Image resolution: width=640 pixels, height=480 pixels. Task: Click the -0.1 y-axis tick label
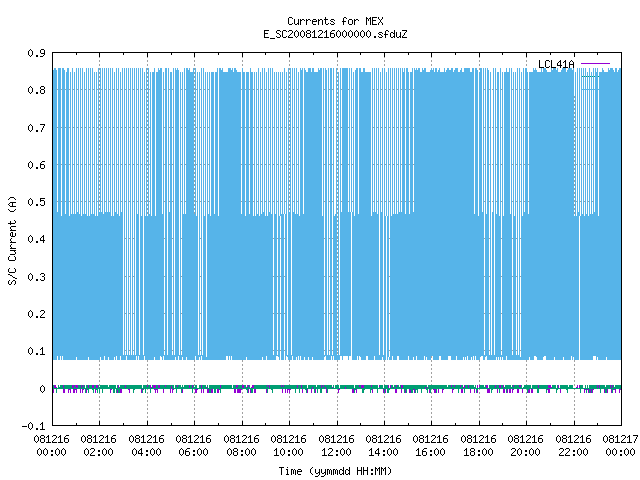(x=33, y=426)
